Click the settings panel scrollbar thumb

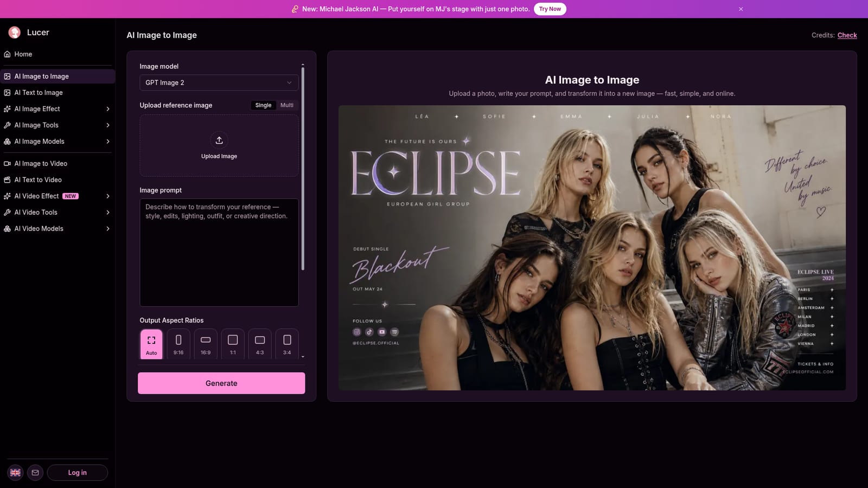pyautogui.click(x=303, y=169)
